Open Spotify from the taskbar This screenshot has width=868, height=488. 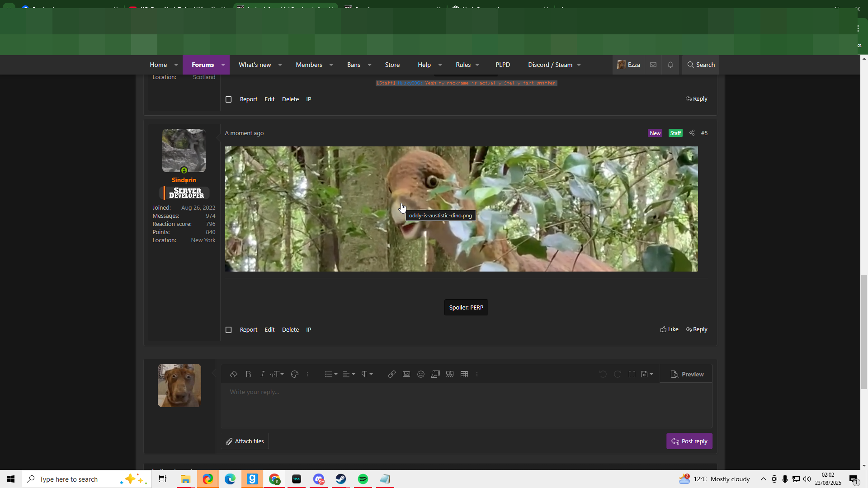(363, 479)
